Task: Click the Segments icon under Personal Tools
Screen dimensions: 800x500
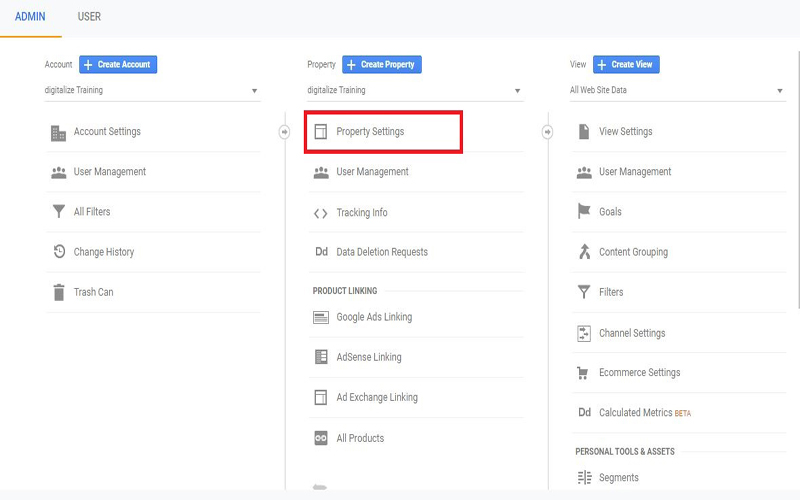Action: pos(584,478)
